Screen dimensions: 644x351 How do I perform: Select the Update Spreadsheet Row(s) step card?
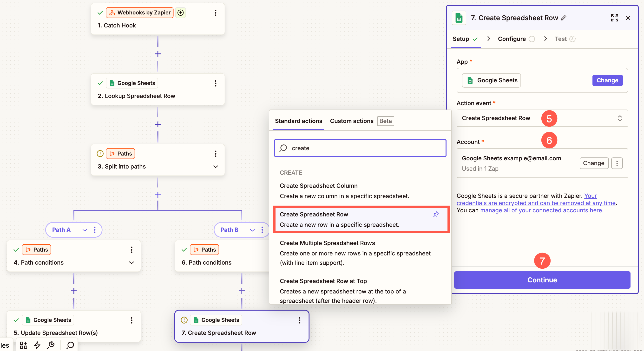point(74,326)
